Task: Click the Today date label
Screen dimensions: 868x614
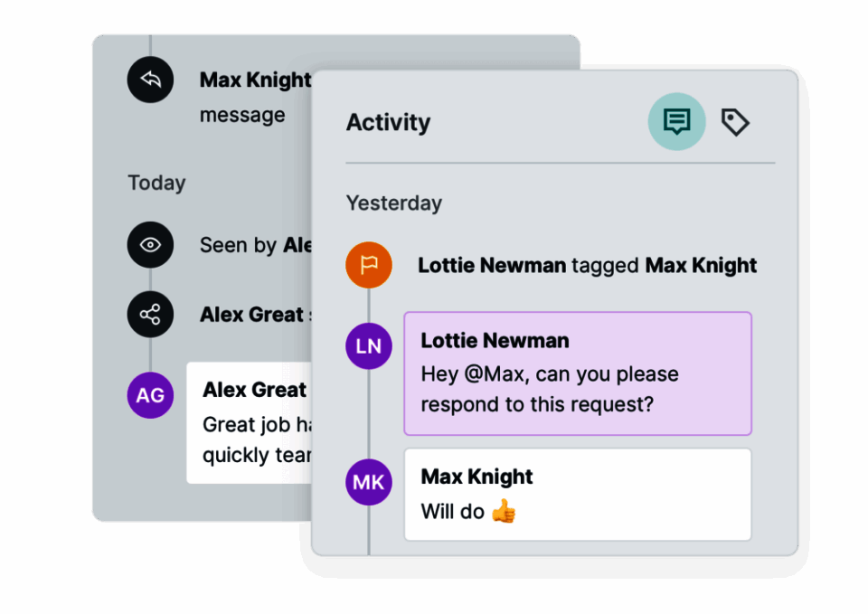Action: click(156, 183)
